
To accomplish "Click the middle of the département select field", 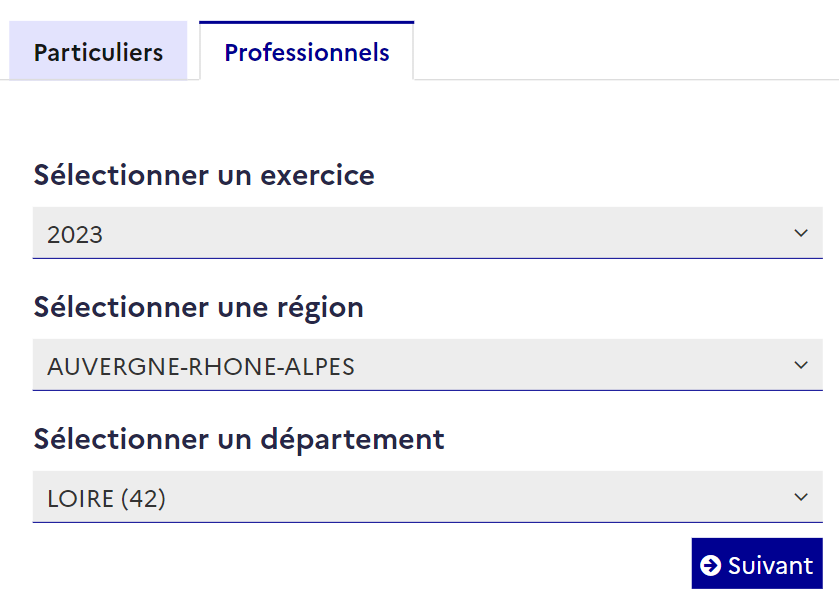I will click(428, 497).
